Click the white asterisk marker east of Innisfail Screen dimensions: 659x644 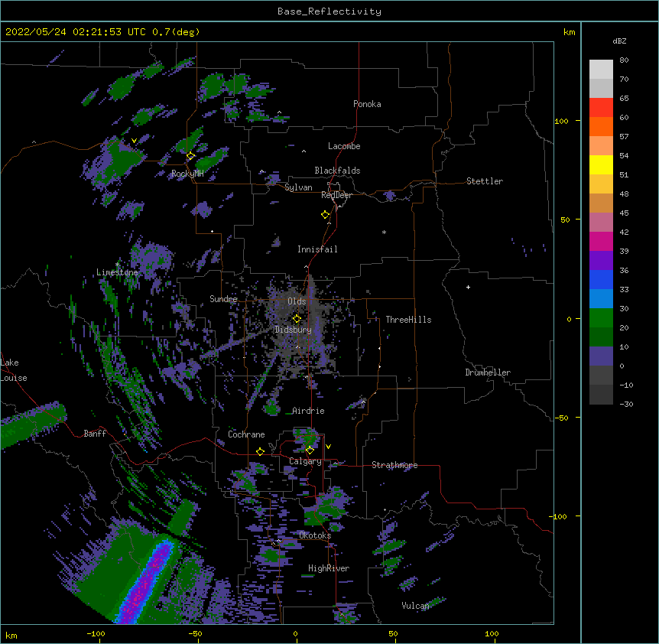coord(384,233)
